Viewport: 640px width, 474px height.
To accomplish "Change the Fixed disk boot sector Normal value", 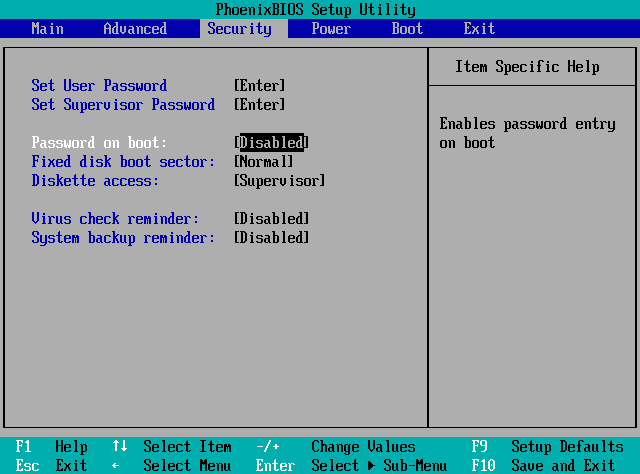I will click(264, 162).
